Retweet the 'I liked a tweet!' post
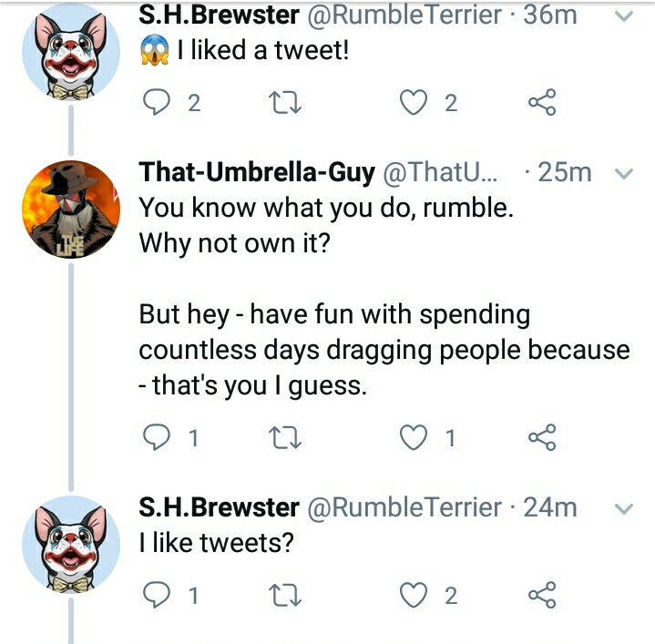655x644 pixels. click(x=285, y=103)
